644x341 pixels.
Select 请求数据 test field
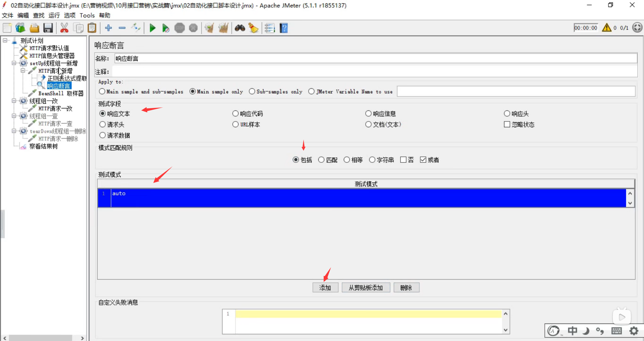[115, 135]
